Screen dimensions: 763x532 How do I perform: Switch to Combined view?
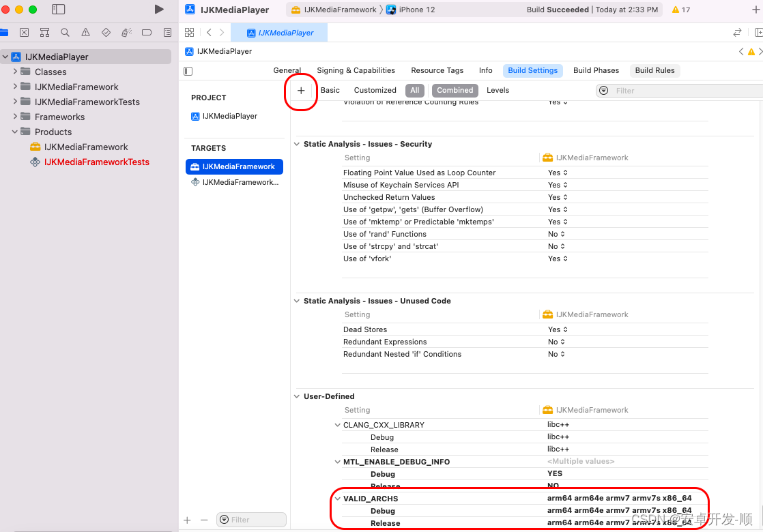click(455, 91)
